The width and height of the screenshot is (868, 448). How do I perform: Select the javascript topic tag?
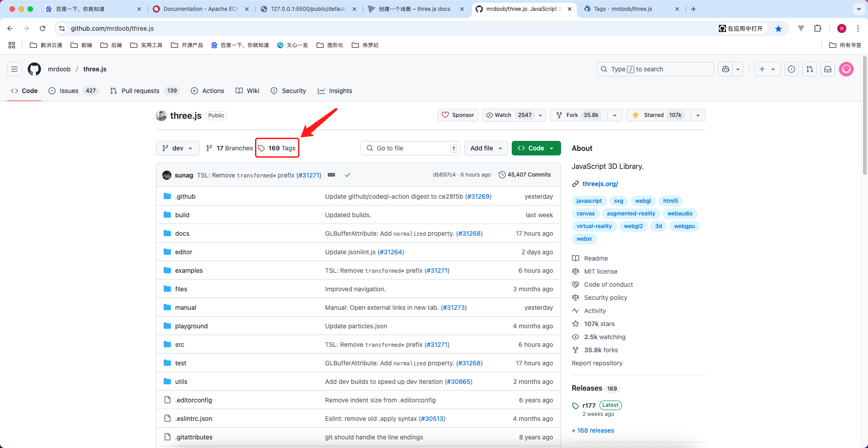[589, 201]
